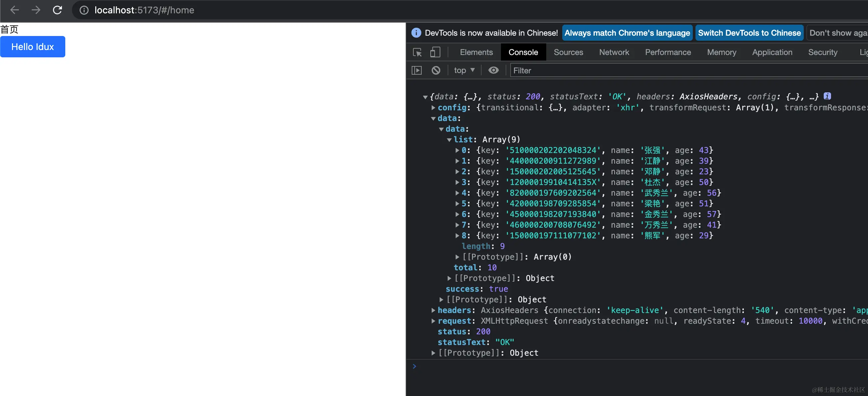Collapse the list Array(9)
This screenshot has width=868, height=396.
point(449,140)
